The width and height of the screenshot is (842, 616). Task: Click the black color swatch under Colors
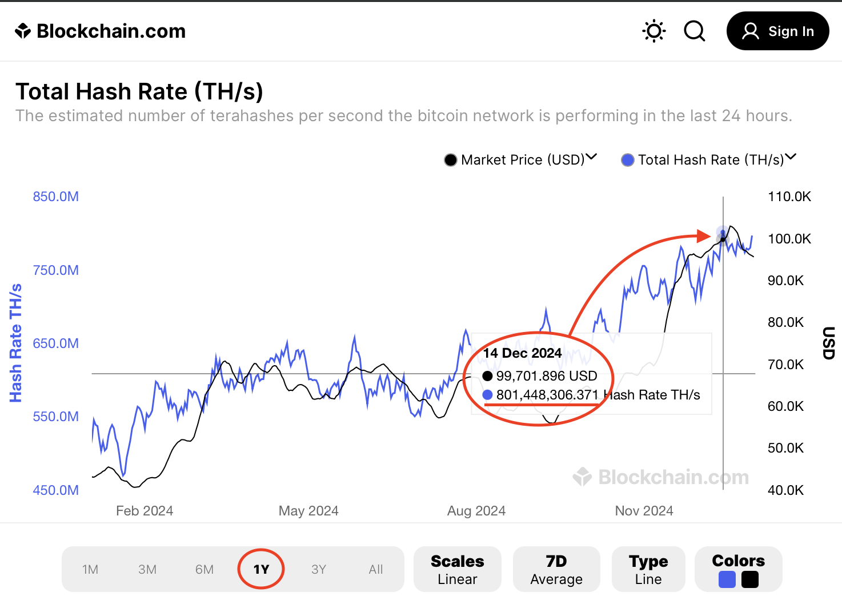coord(750,579)
